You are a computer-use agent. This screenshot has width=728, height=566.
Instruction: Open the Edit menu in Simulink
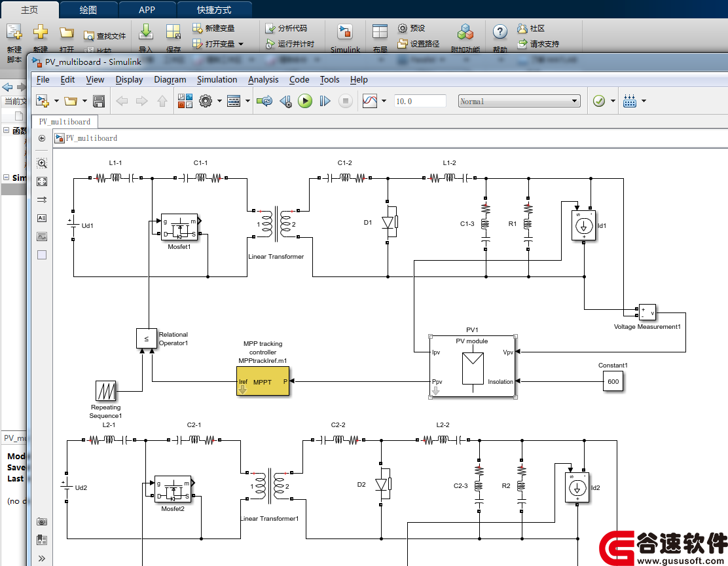(x=68, y=79)
